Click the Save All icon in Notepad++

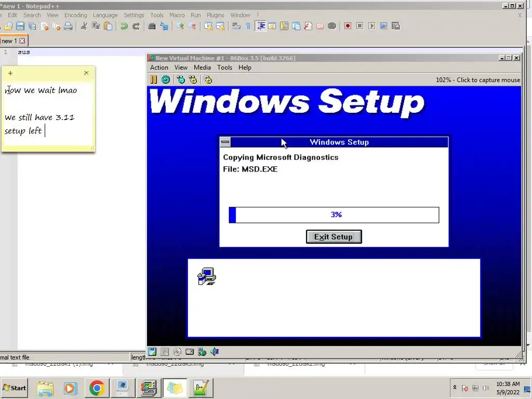tap(32, 26)
